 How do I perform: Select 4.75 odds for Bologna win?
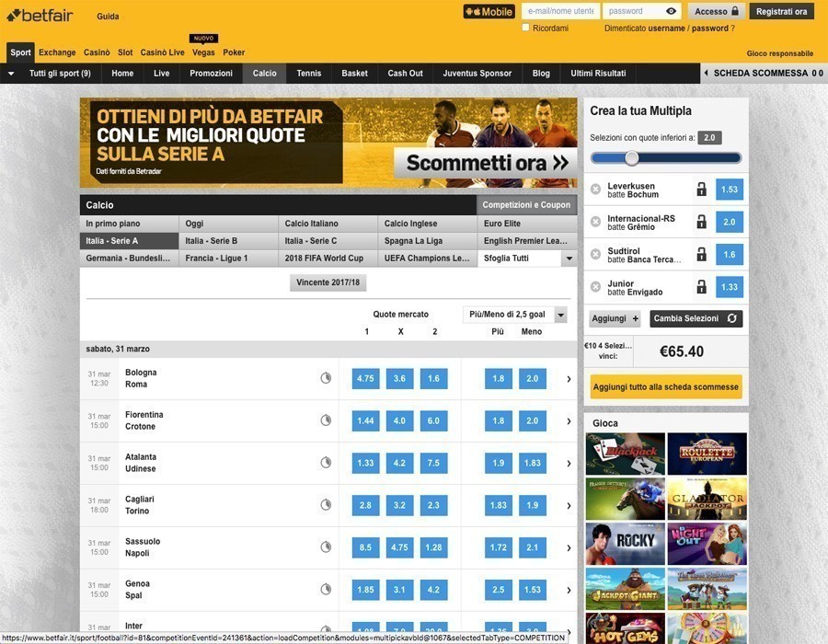pos(365,378)
